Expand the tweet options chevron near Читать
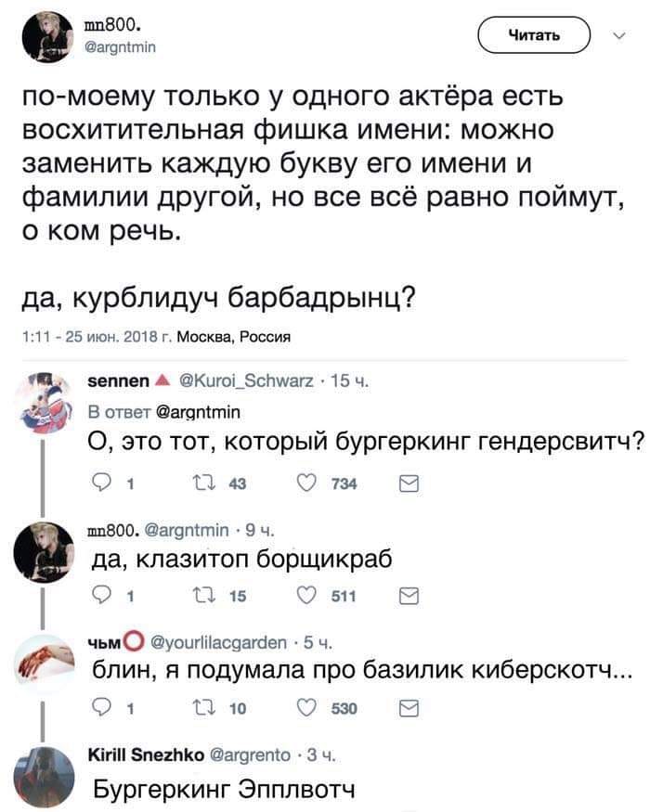This screenshot has height=812, width=650. tap(620, 37)
